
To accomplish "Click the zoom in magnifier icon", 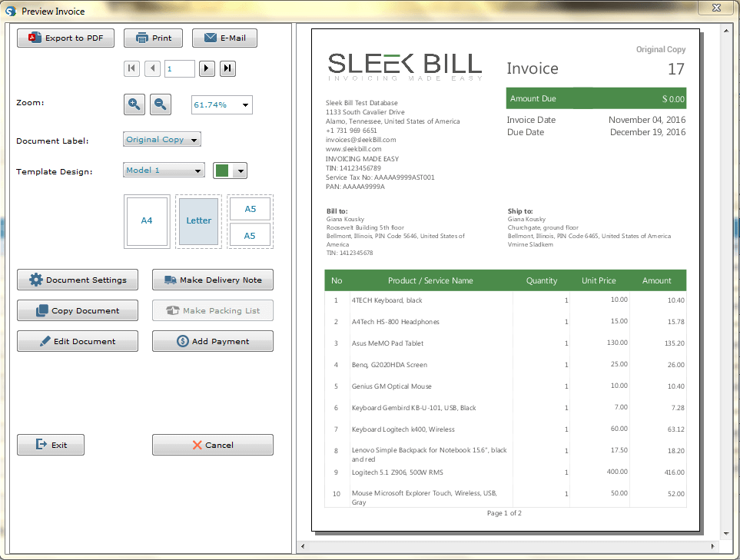I will click(x=134, y=104).
